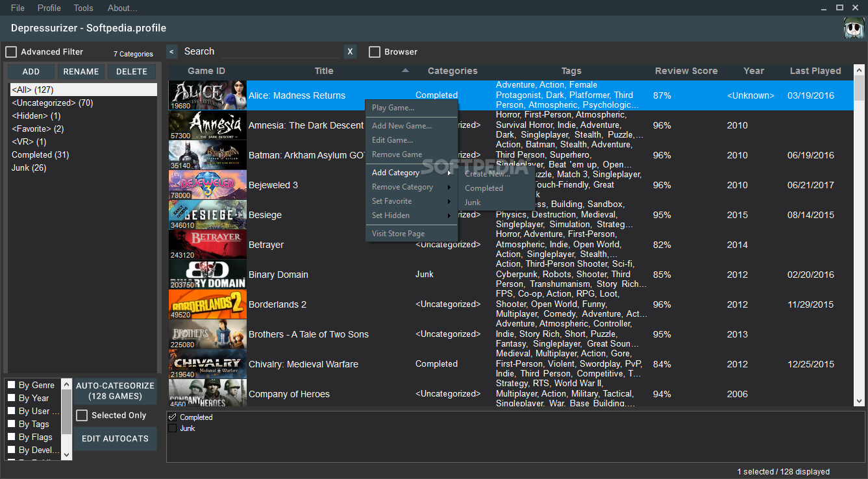Click the Brothers game banner thumbnail
868x479 pixels.
point(208,334)
